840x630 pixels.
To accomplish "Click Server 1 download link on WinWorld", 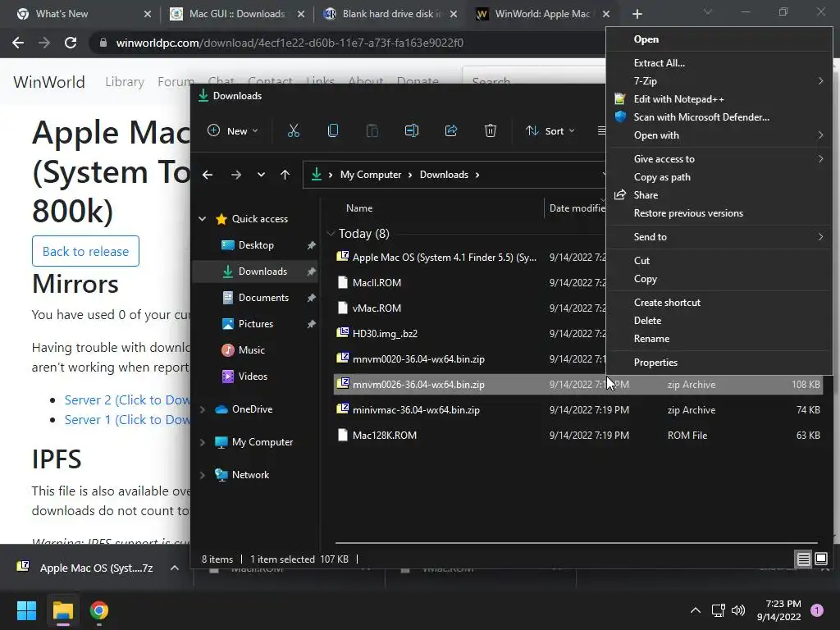I will [x=127, y=419].
